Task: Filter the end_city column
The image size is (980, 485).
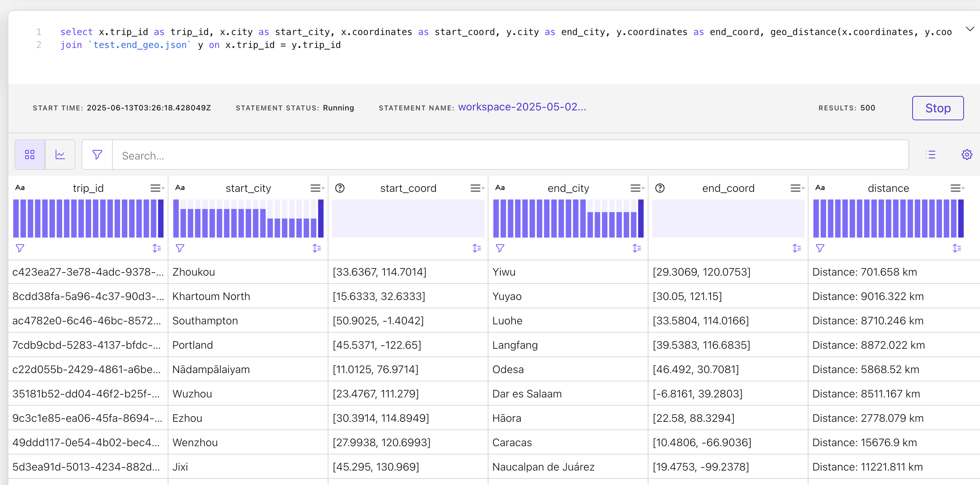Action: (x=500, y=248)
